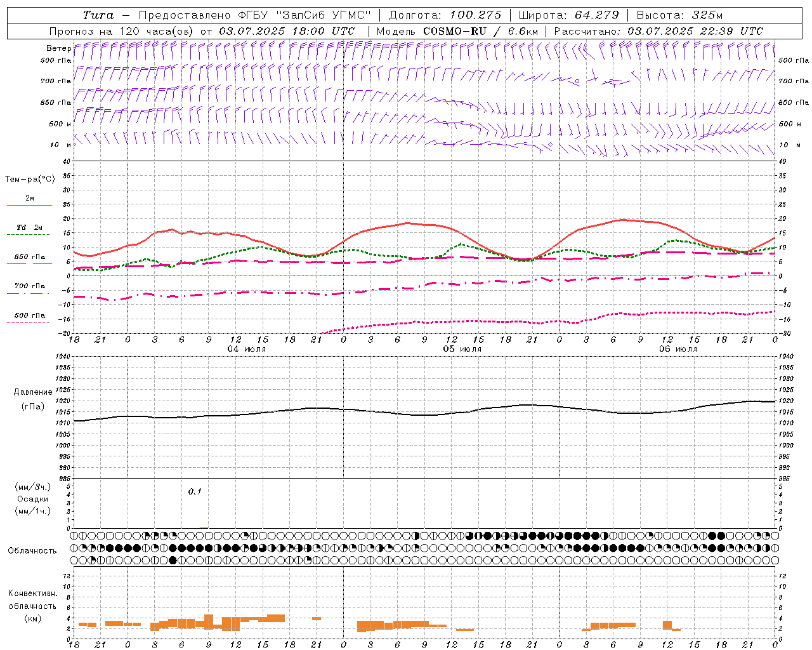Click the "Широта: 64.279" header field
Screen dimensions: 812x650
568,15
